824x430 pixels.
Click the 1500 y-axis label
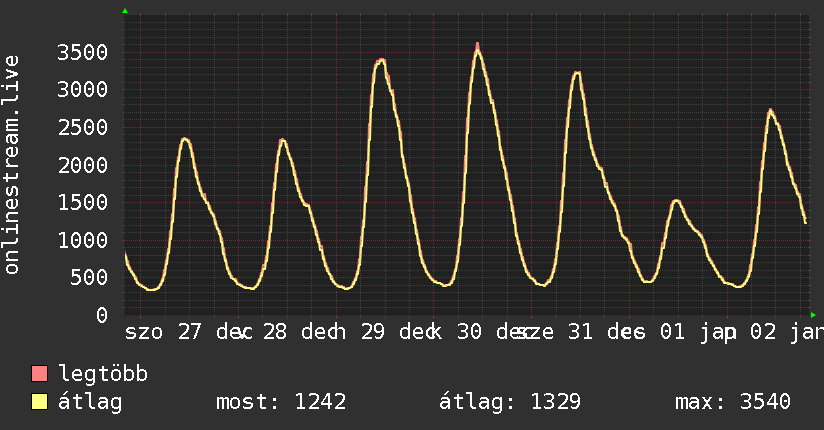pos(83,202)
